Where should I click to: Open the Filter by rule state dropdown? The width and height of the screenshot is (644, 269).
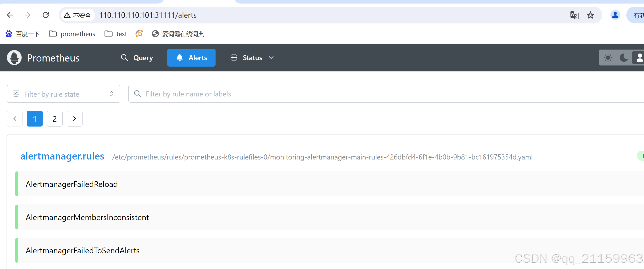coord(64,94)
